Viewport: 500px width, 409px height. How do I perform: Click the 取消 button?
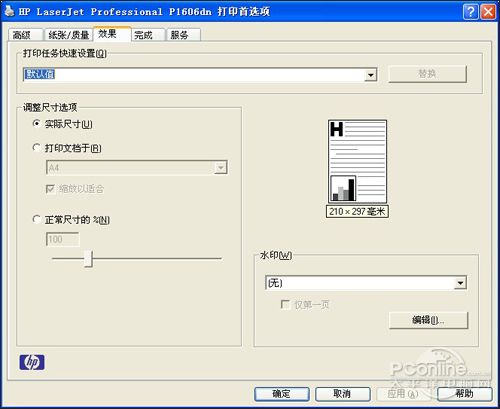tap(343, 394)
